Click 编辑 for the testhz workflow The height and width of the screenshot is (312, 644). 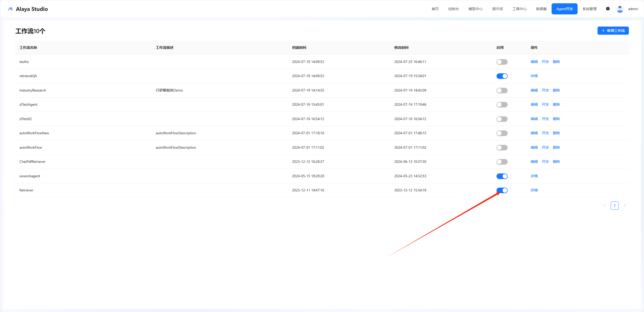pyautogui.click(x=534, y=62)
